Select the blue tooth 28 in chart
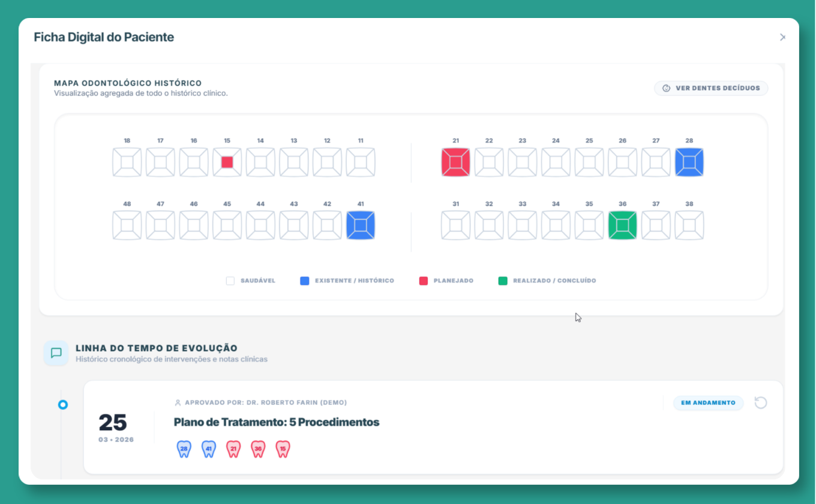This screenshot has width=816, height=504. (689, 163)
